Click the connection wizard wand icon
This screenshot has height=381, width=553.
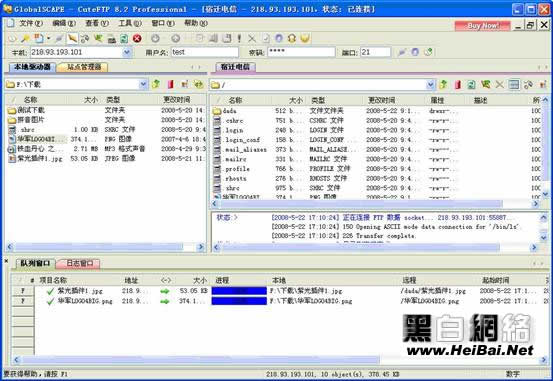[x=25, y=38]
